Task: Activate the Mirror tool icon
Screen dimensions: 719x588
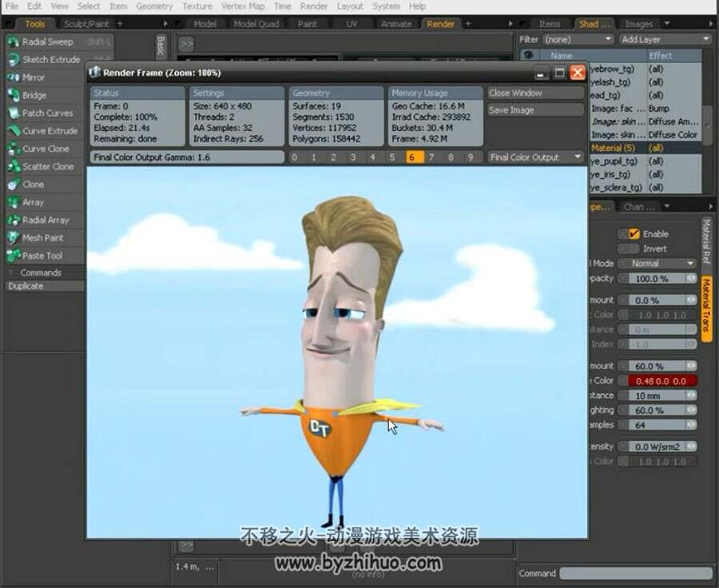Action: [14, 77]
